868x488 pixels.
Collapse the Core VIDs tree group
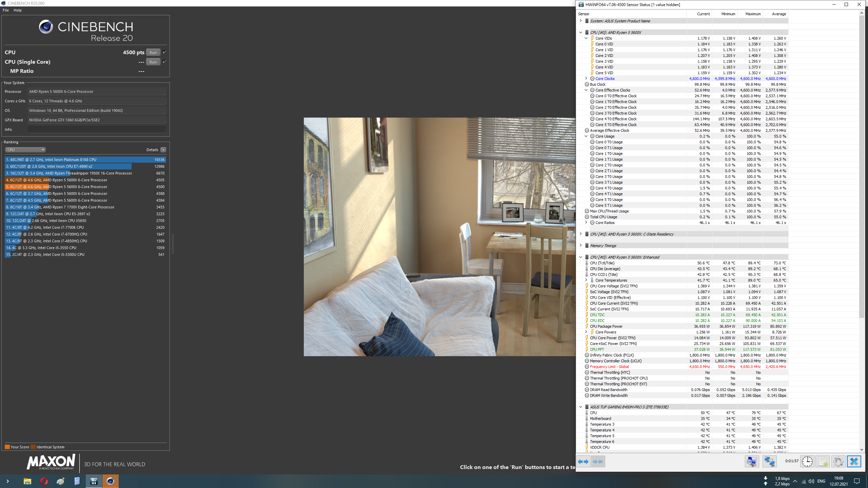point(586,38)
